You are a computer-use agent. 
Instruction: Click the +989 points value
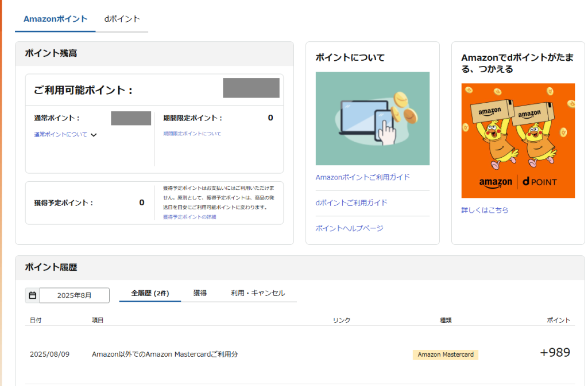(555, 353)
